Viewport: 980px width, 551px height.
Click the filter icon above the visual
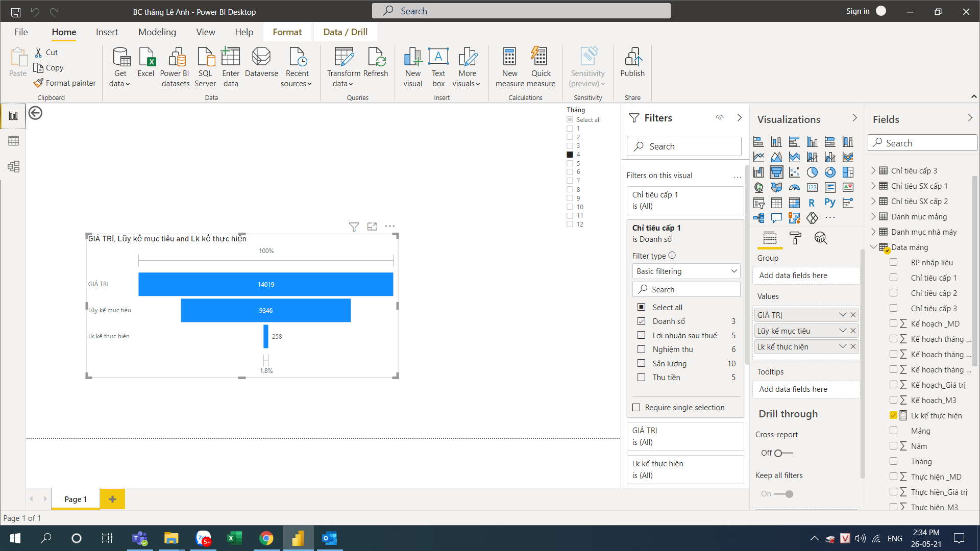pyautogui.click(x=354, y=227)
